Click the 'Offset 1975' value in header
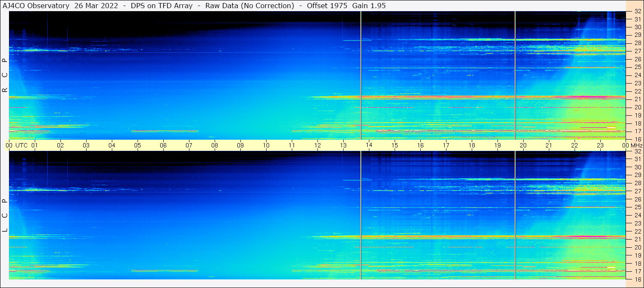Screen dimensions: 644x288 pos(327,6)
